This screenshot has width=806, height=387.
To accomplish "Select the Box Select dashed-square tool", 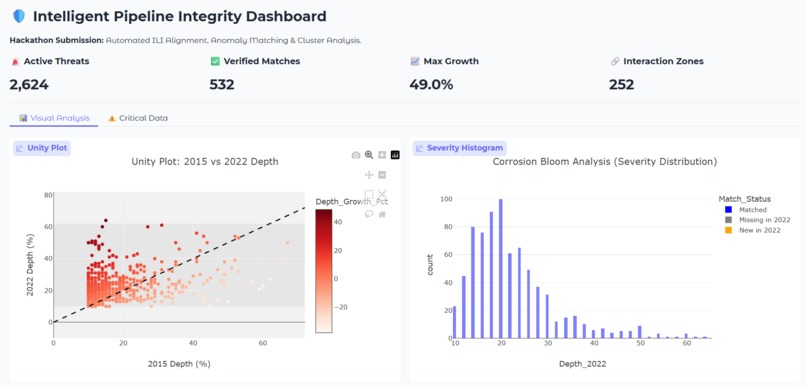I will coord(369,194).
